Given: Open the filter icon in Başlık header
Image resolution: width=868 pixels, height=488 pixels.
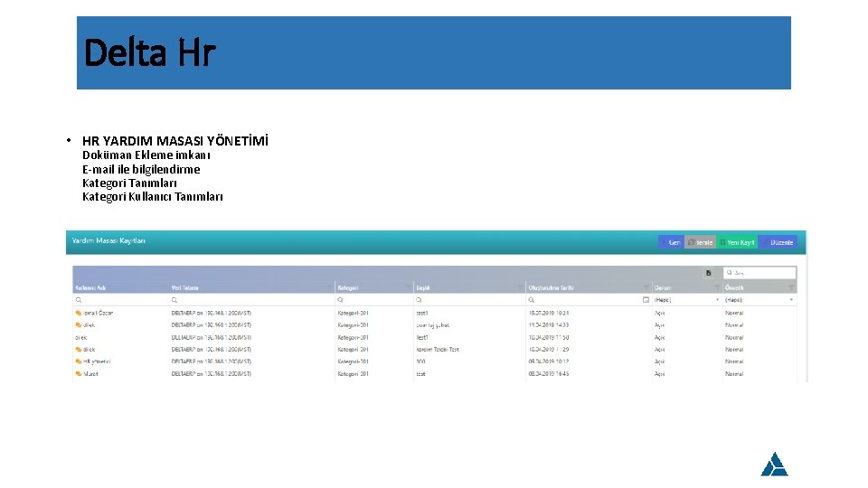Looking at the screenshot, I should tap(521, 287).
